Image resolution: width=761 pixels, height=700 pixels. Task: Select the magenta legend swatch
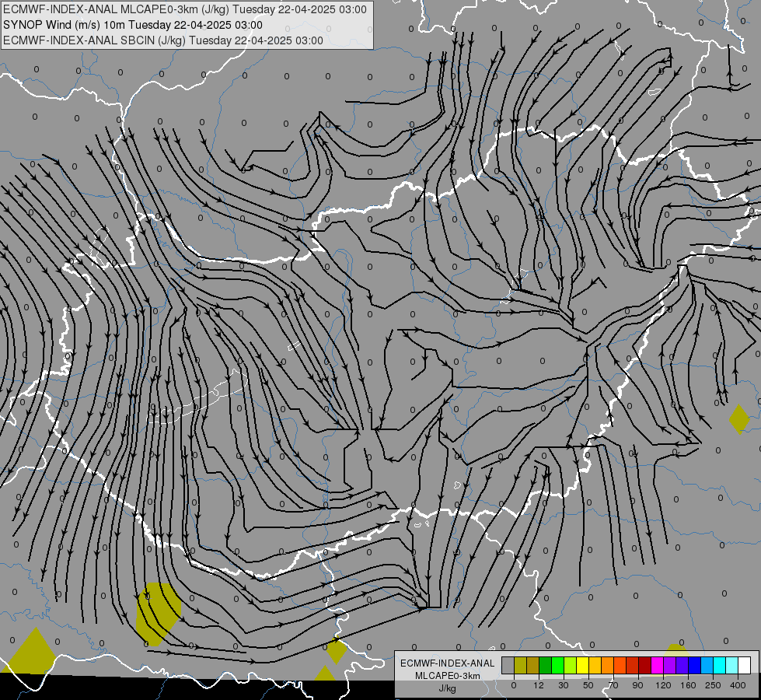[x=658, y=665]
